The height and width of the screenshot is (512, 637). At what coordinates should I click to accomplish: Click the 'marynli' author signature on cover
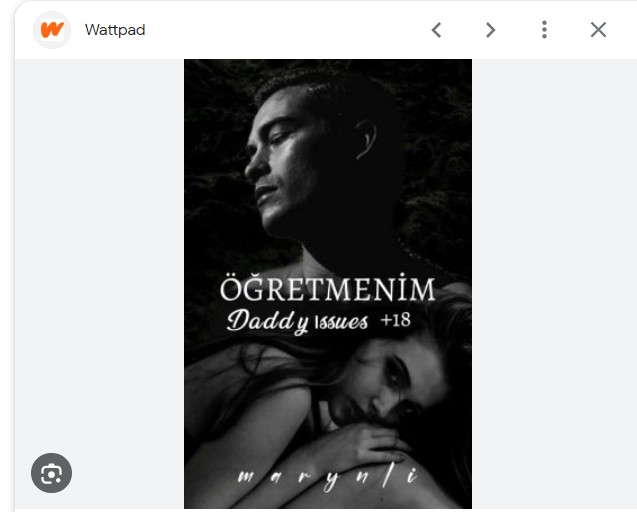click(327, 477)
